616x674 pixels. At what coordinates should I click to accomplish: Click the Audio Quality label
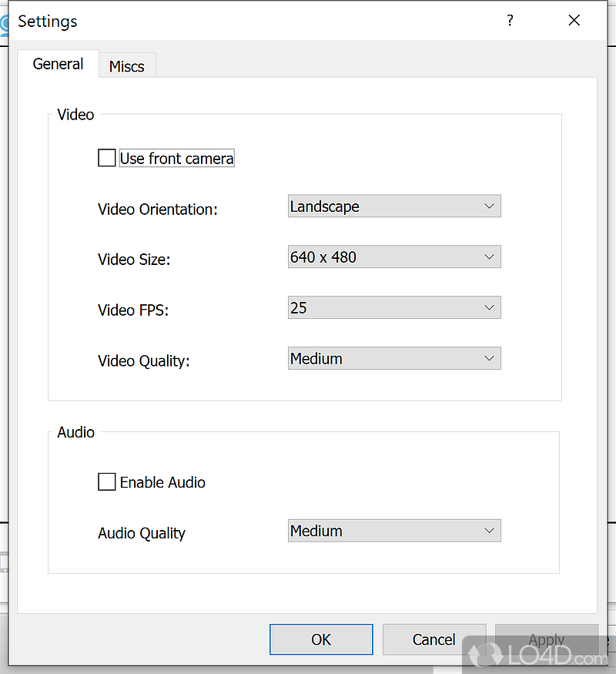point(142,533)
